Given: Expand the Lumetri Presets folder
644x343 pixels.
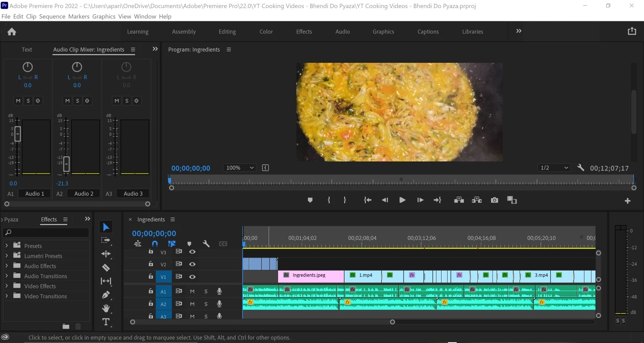Looking at the screenshot, I should click(6, 256).
